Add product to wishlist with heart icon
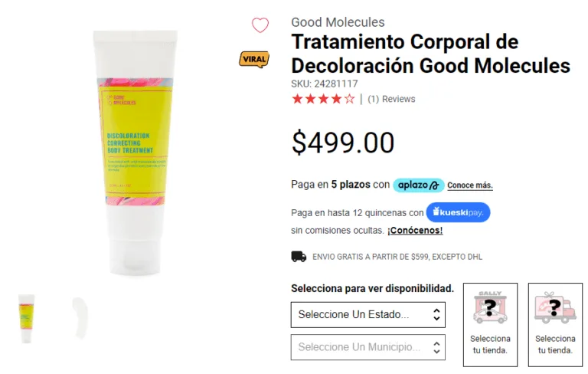Screen dimensions: 588x374 (260, 25)
